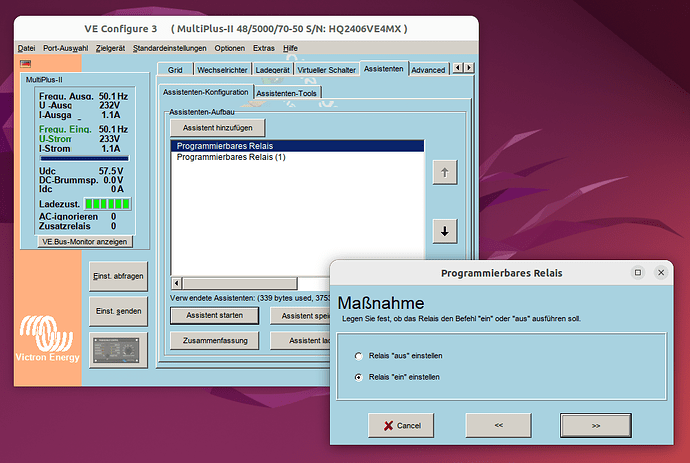This screenshot has width=690, height=463.
Task: Click Assistent hinzufügen button
Action: [217, 128]
